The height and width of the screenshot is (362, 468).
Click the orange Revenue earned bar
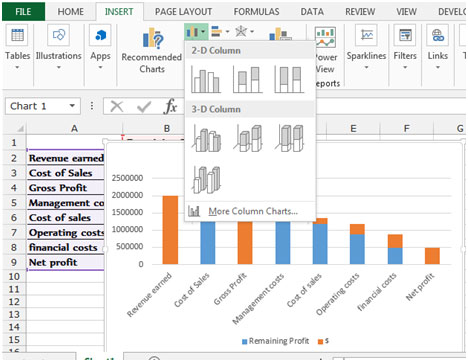[x=170, y=230]
